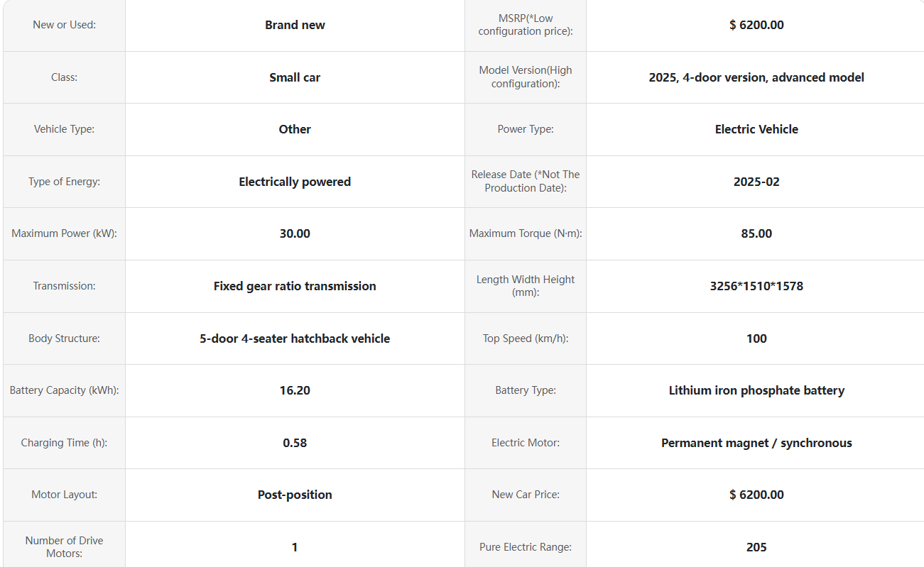Click the Release Date value 2025-02

point(756,182)
